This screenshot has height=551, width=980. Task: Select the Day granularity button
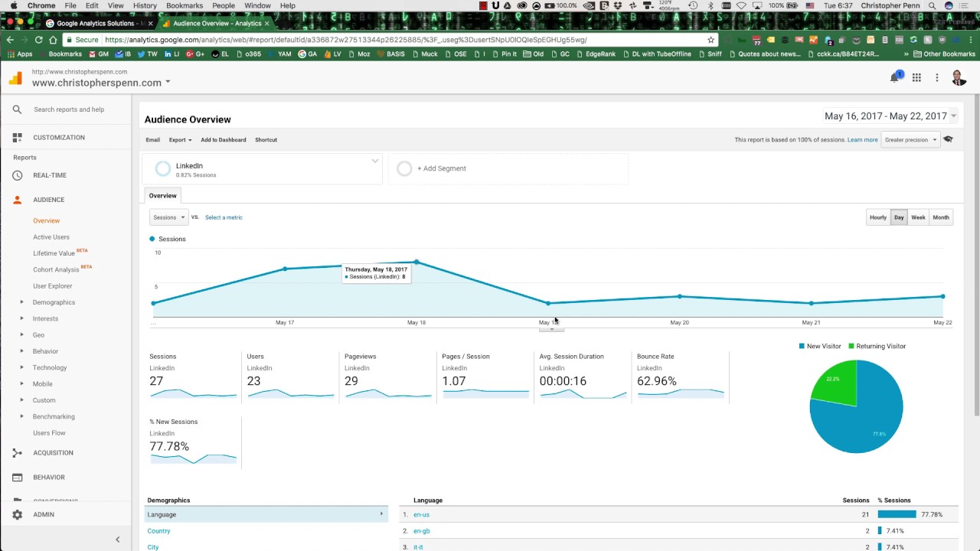pyautogui.click(x=899, y=217)
